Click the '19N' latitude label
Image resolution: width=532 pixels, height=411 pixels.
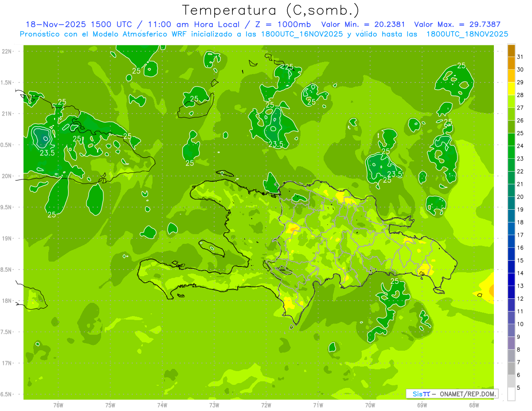pyautogui.click(x=7, y=239)
